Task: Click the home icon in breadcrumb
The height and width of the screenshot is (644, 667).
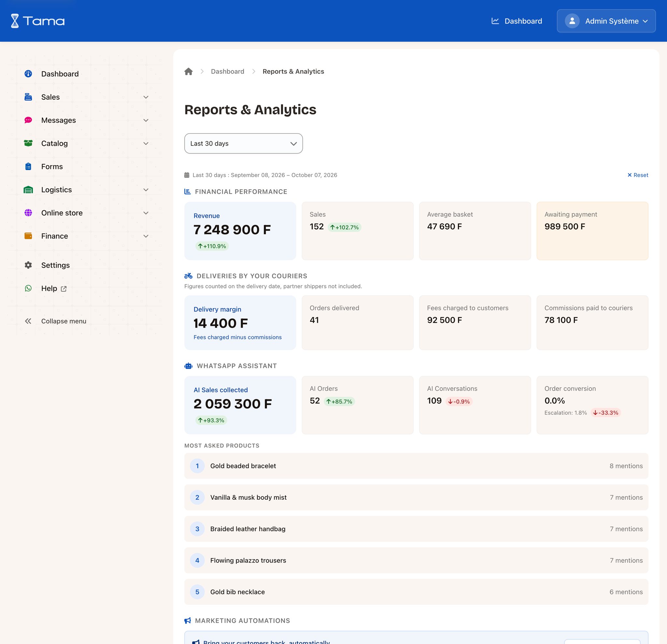Action: [189, 71]
